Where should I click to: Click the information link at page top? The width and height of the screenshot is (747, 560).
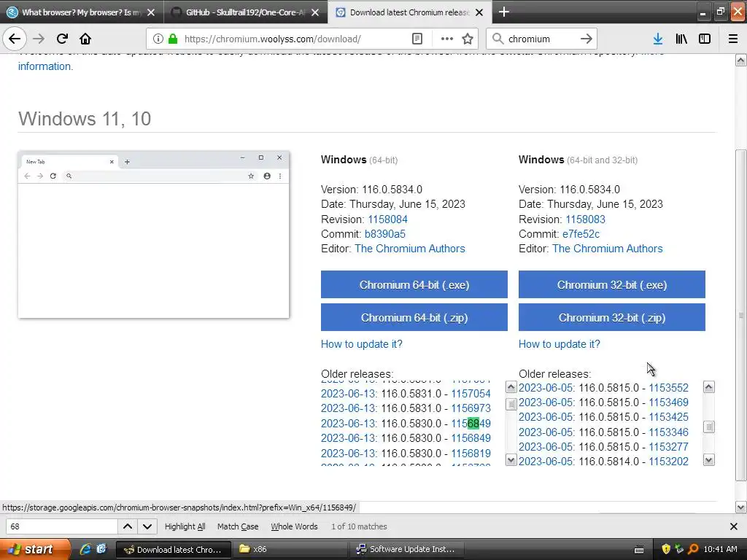(x=45, y=66)
